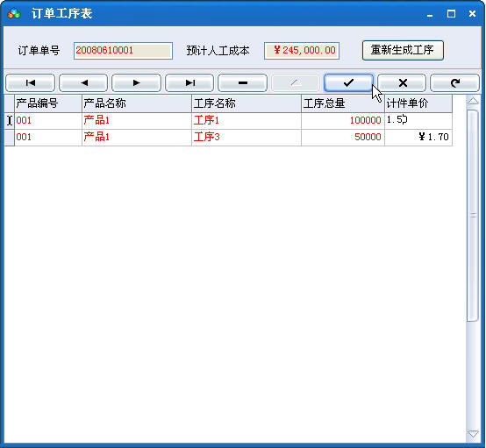Go to next record arrow button
Screen dimensions: 486x448
[136, 83]
